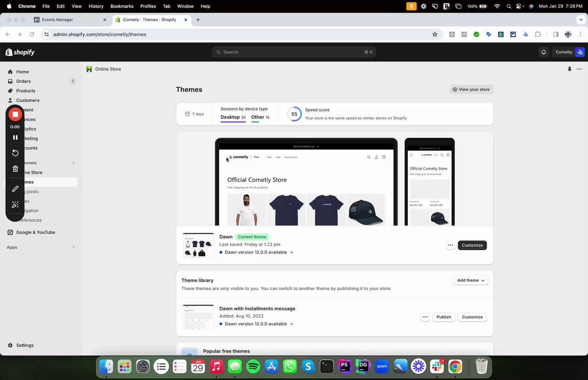Customize the current Dawn theme

click(x=472, y=245)
